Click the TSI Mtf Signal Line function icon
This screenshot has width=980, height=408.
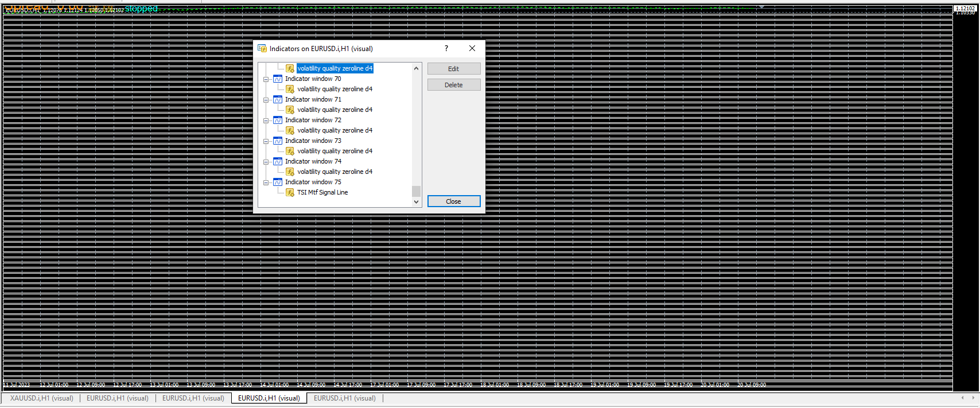[290, 193]
